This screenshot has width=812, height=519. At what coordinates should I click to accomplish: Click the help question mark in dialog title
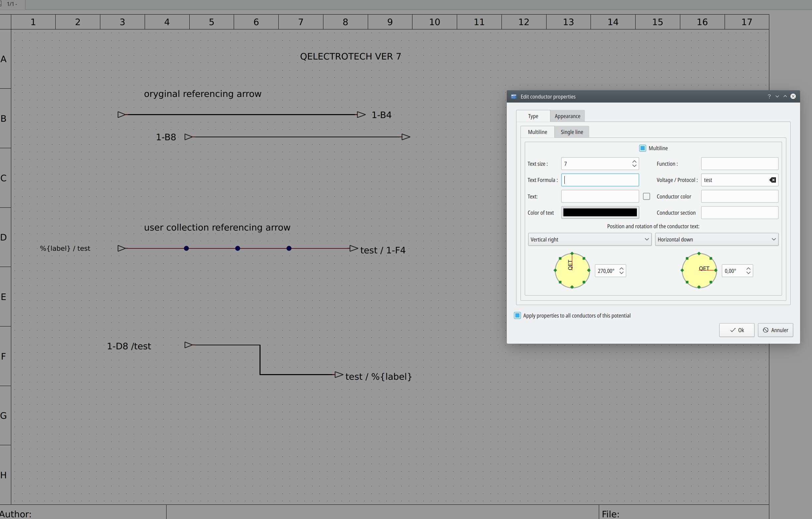click(769, 96)
